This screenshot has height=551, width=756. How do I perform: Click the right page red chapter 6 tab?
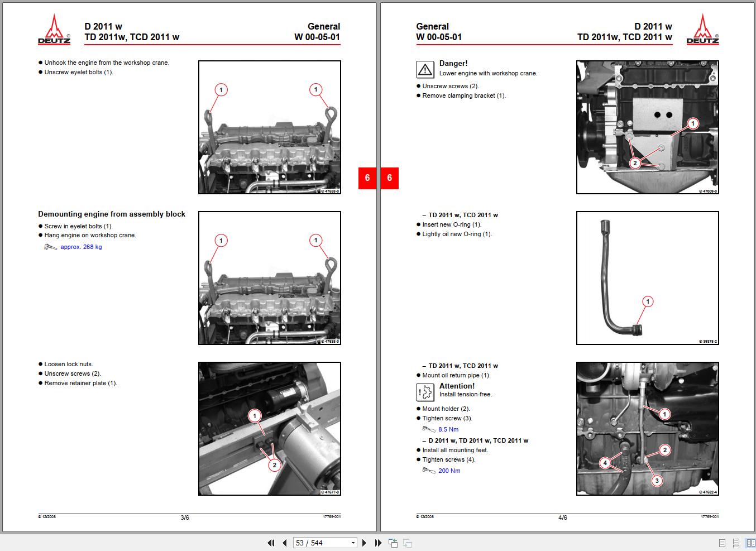390,178
